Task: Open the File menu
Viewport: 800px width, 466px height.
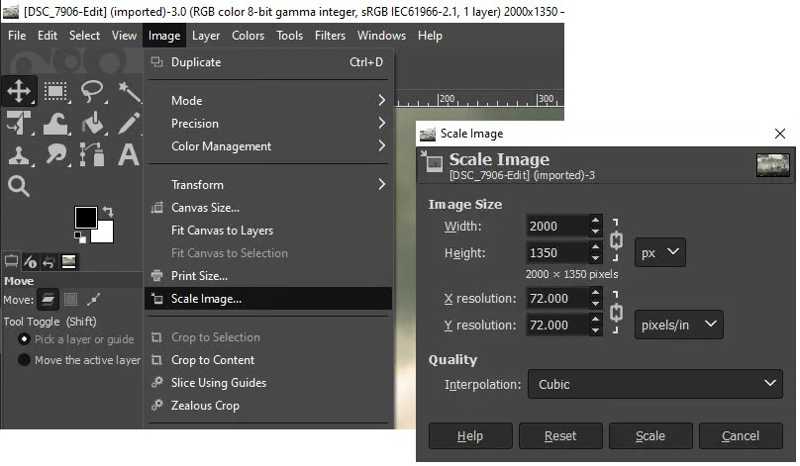Action: pos(17,36)
